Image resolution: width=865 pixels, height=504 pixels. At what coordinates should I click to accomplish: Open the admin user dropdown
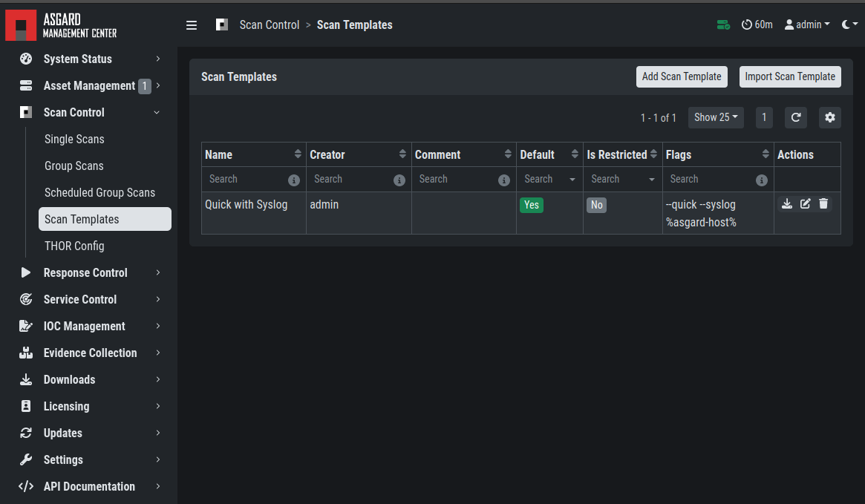point(807,24)
